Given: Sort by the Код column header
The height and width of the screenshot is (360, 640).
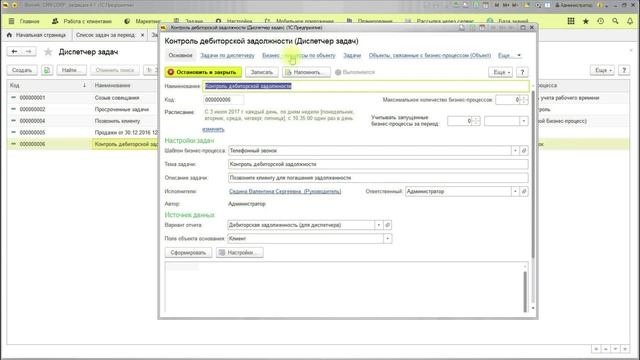Looking at the screenshot, I should [x=49, y=85].
